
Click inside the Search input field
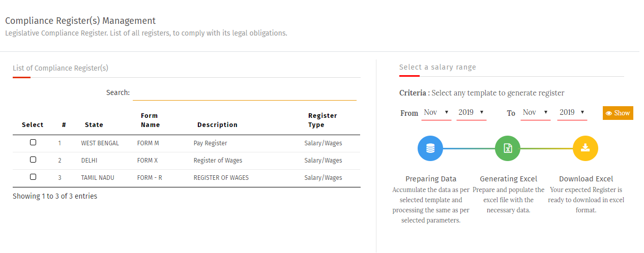tap(244, 93)
